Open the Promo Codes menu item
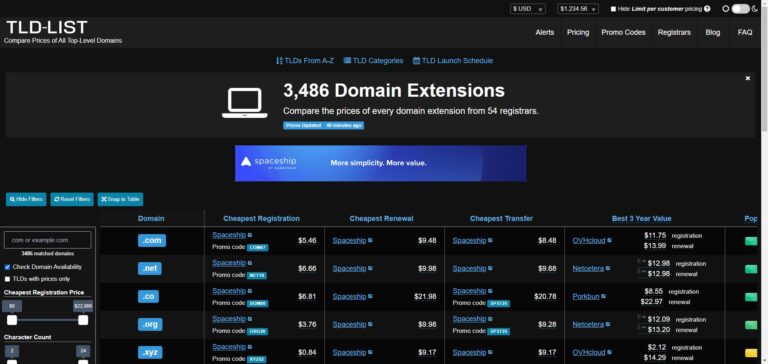768x364 pixels. tap(624, 32)
